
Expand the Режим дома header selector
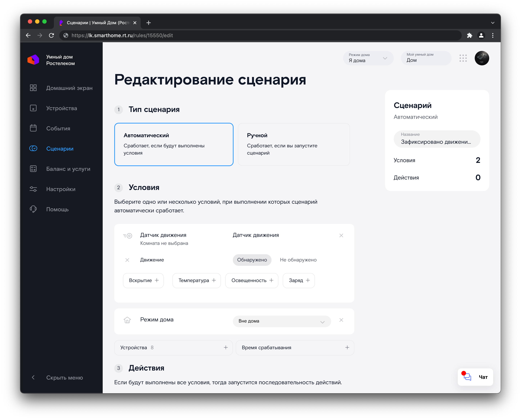click(x=368, y=58)
